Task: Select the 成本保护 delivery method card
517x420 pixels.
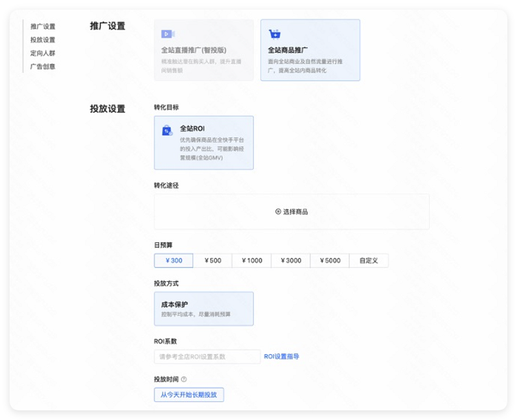Action: 204,309
